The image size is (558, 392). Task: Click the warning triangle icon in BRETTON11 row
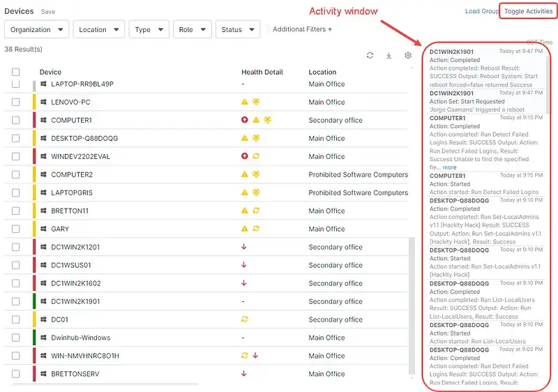point(245,211)
